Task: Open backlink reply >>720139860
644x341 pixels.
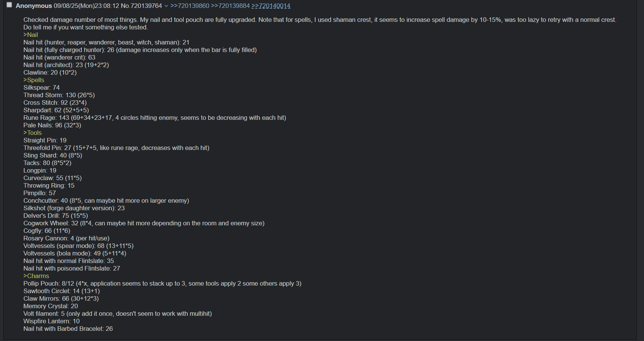Action: click(x=190, y=6)
